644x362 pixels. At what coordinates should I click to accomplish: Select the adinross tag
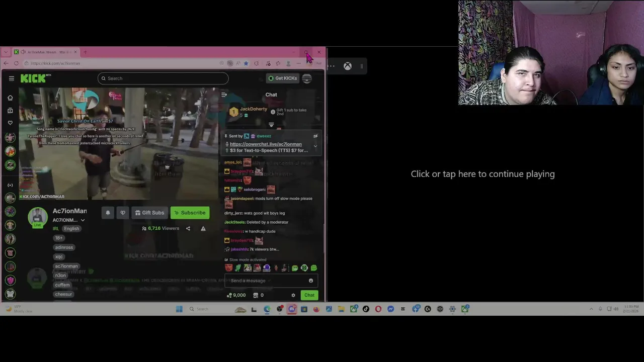[x=64, y=247]
